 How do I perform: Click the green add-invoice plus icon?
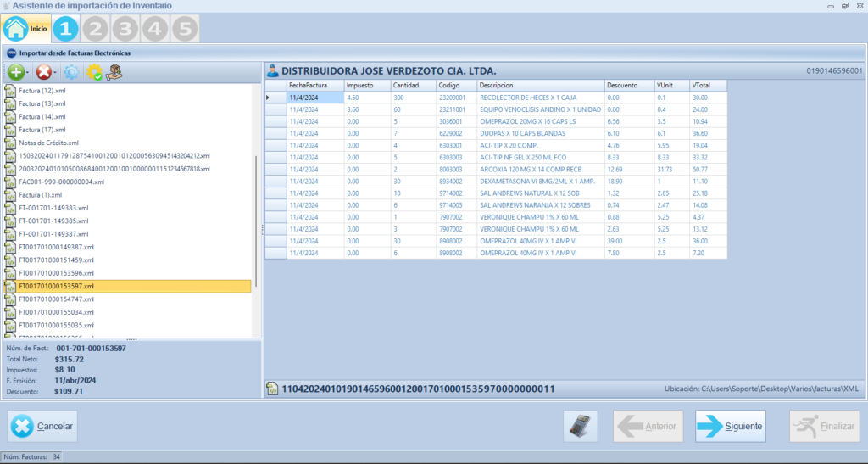pyautogui.click(x=15, y=72)
